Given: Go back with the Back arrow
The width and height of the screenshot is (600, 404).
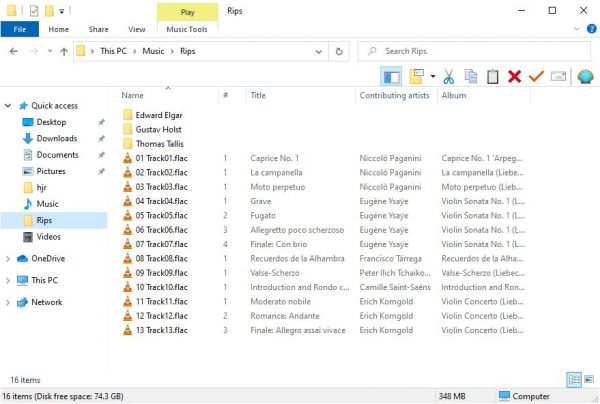Looking at the screenshot, I should coord(14,51).
